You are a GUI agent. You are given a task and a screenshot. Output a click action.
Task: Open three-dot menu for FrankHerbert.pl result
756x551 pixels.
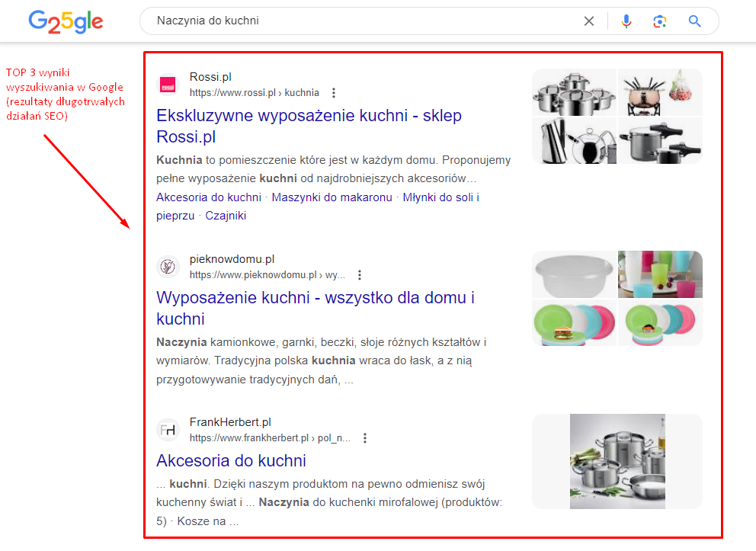coord(365,437)
